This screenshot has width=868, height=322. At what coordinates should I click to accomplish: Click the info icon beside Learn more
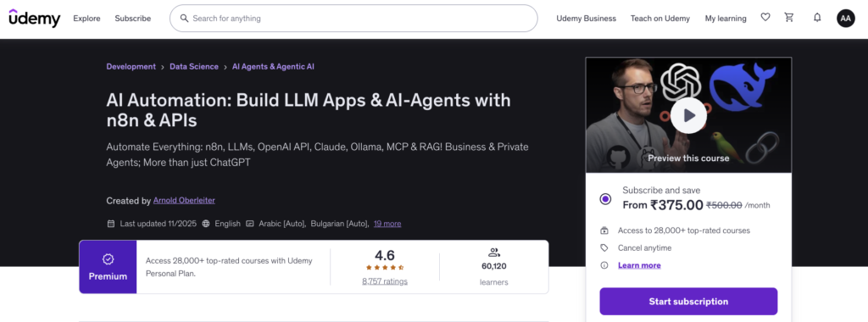[604, 265]
